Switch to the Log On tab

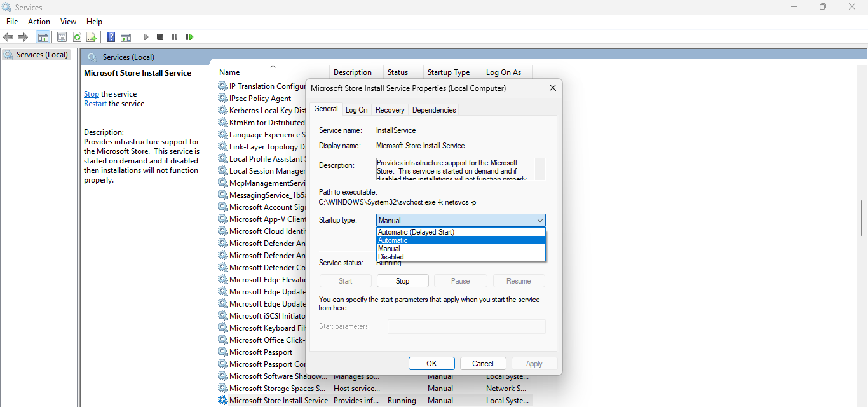[x=356, y=110]
